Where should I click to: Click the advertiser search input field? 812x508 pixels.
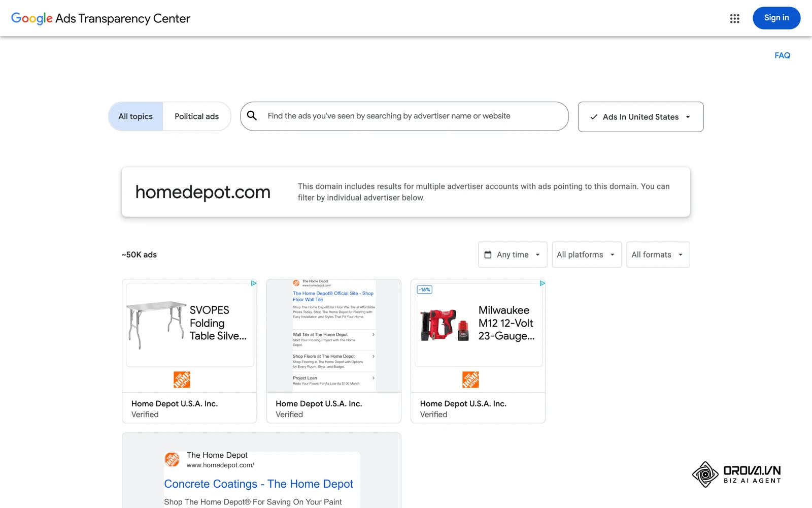pyautogui.click(x=404, y=116)
